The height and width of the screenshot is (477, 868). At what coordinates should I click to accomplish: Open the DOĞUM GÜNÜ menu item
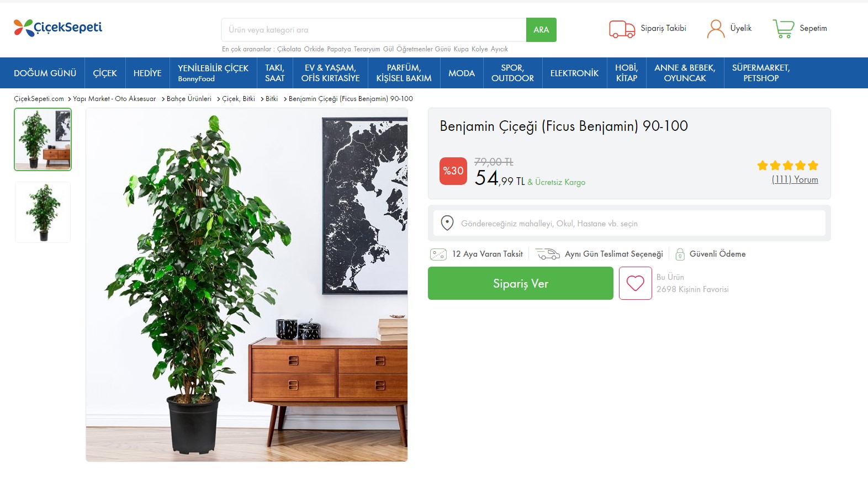pyautogui.click(x=45, y=73)
